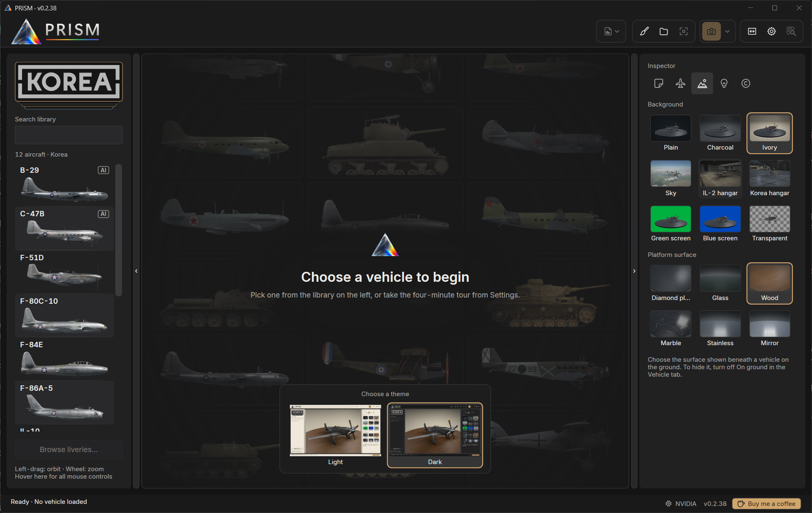Open the sticker/note tab in Inspector

659,83
